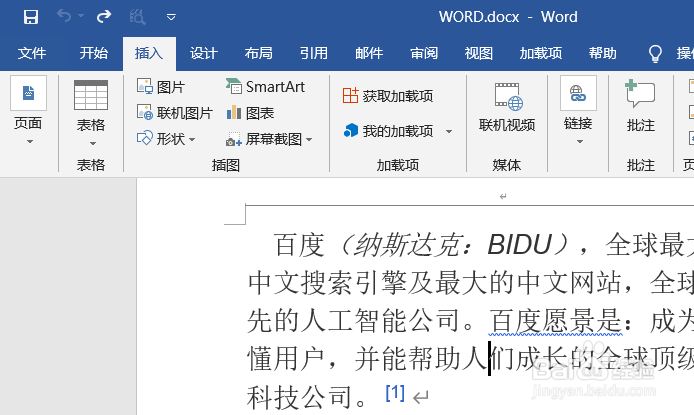The image size is (694, 415).
Task: Select the 插入 tab
Action: [149, 54]
